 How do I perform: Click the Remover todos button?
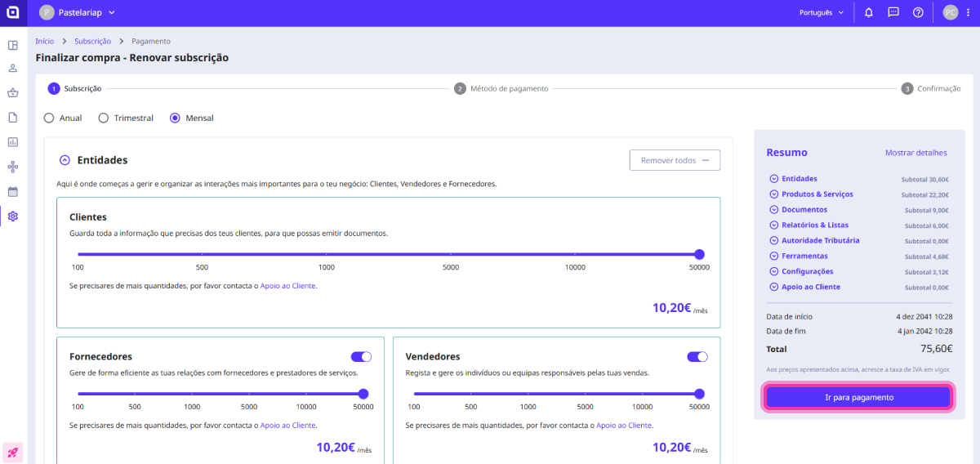[x=675, y=160]
